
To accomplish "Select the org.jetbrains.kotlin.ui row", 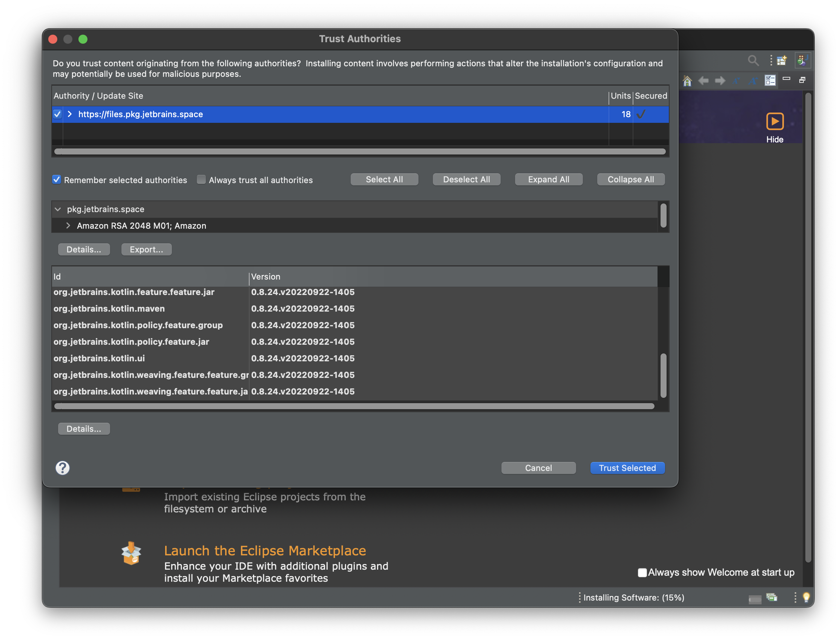I will click(99, 358).
